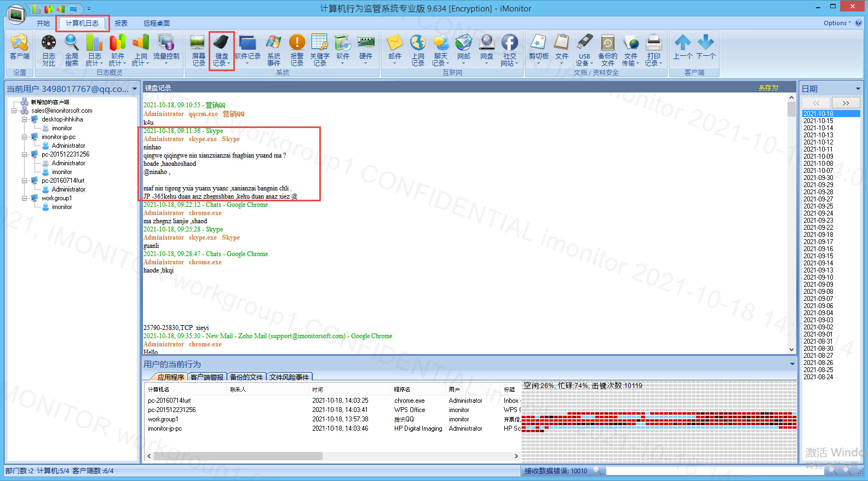Open 打印记录 print records
Image resolution: width=868 pixels, height=481 pixels.
tap(653, 50)
